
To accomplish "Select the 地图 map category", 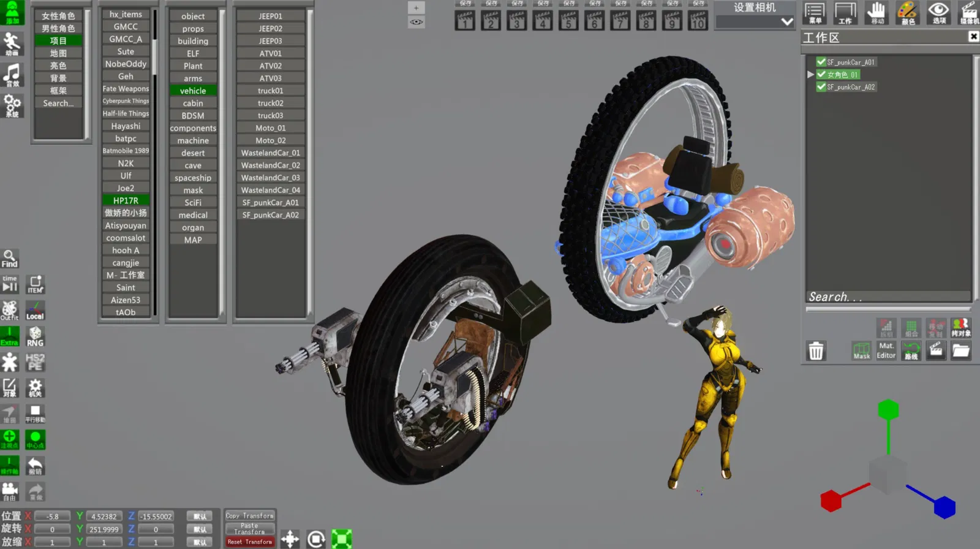I will 58,53.
